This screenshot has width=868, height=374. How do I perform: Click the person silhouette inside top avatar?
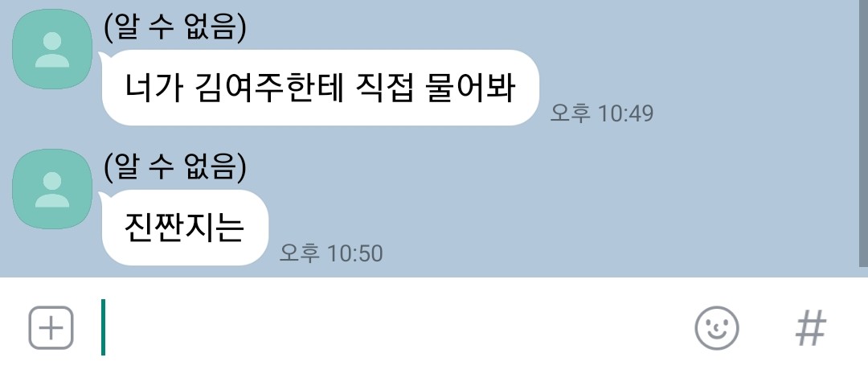(52, 50)
